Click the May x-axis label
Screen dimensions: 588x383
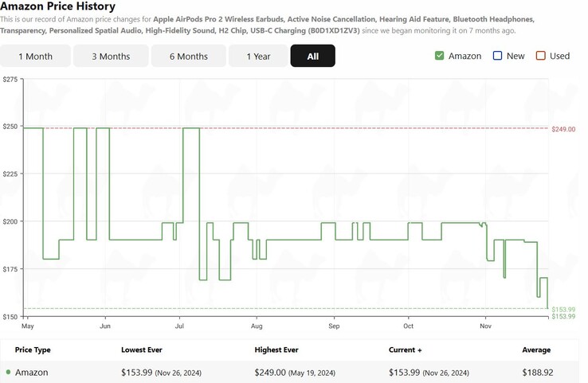(28, 326)
